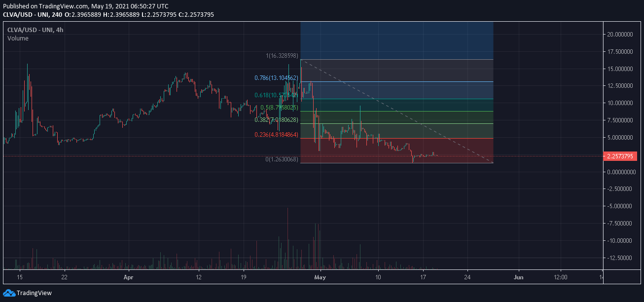Click the Volume indicator label

tap(18, 38)
